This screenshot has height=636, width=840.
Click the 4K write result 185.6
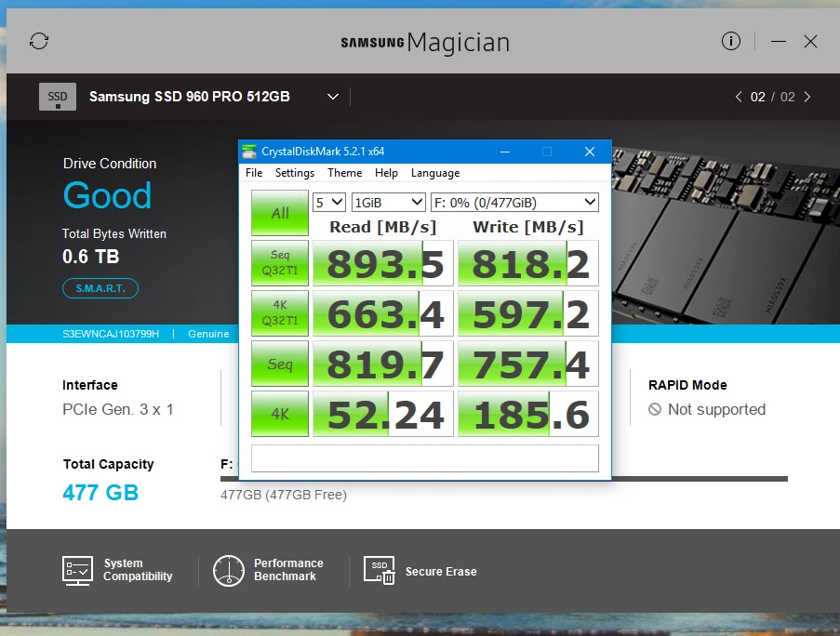point(528,414)
